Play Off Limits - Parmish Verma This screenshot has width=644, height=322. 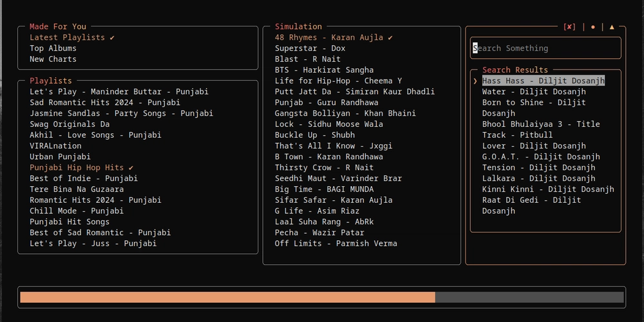[x=336, y=243]
